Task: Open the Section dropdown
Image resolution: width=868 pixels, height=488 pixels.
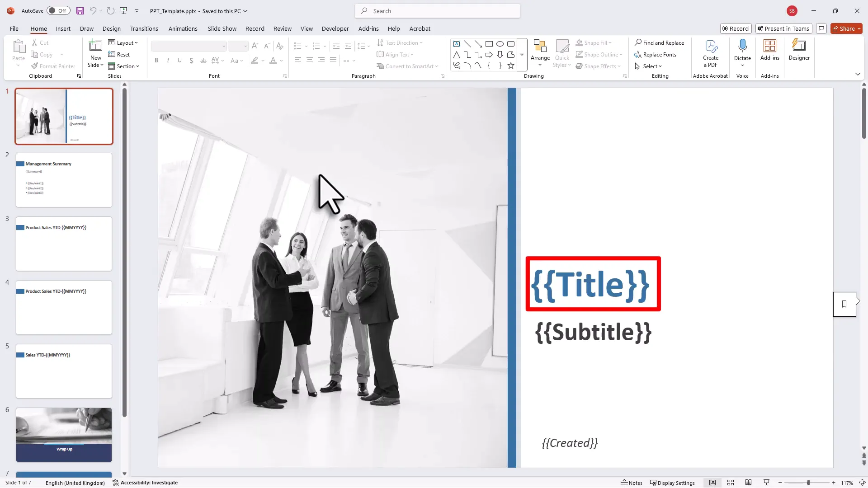Action: (124, 66)
